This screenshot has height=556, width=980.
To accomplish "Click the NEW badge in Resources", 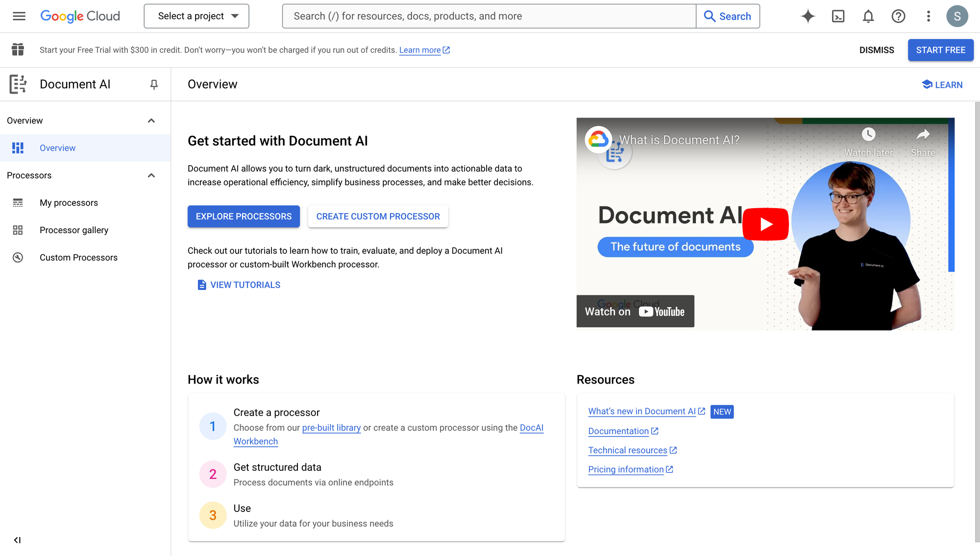I will [722, 411].
